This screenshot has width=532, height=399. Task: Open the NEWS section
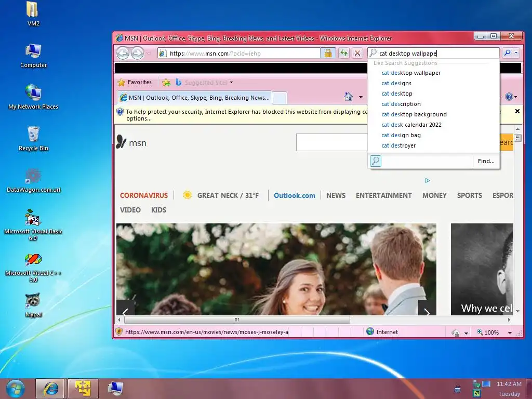336,195
